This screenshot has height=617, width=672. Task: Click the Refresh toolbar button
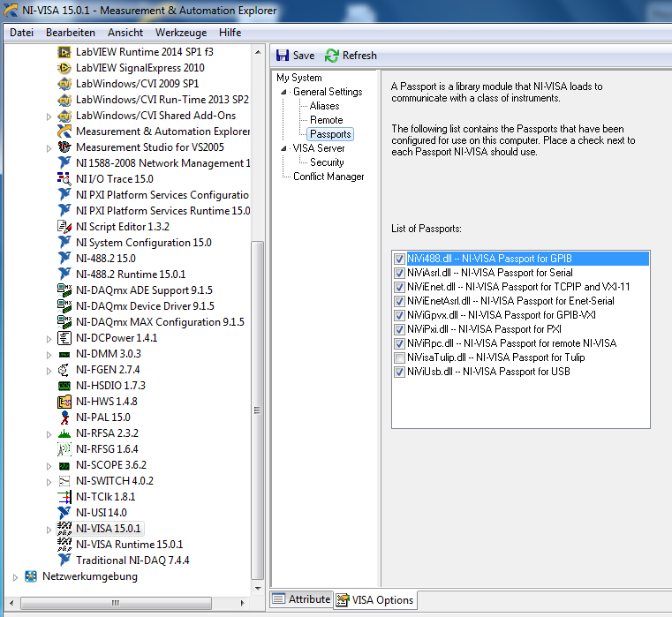[351, 56]
